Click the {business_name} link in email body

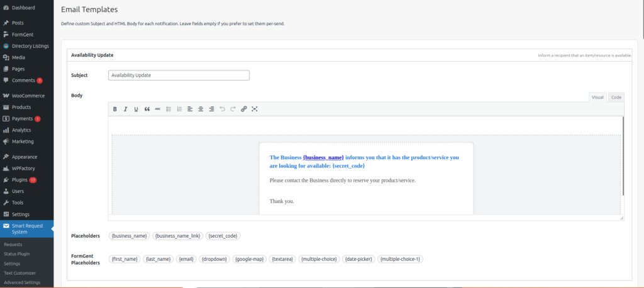pos(323,157)
